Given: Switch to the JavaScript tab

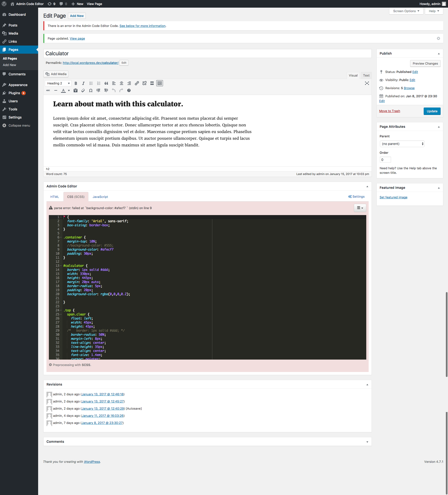Looking at the screenshot, I should click(x=100, y=197).
